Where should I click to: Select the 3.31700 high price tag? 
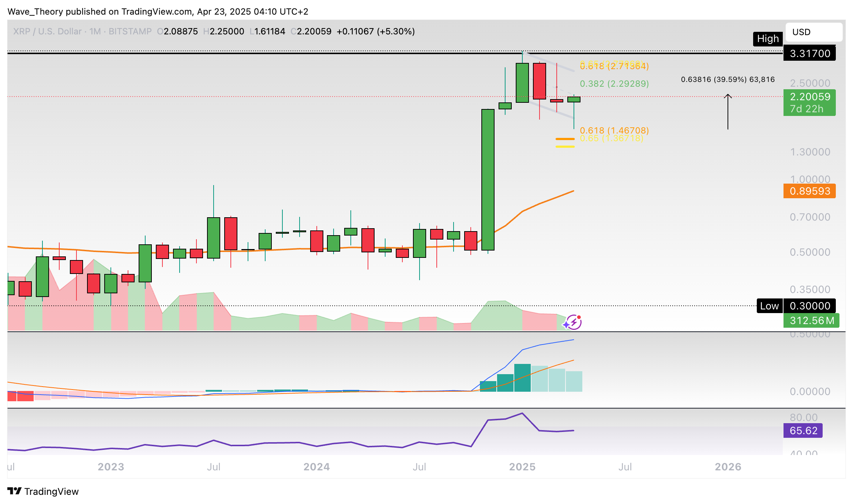809,54
